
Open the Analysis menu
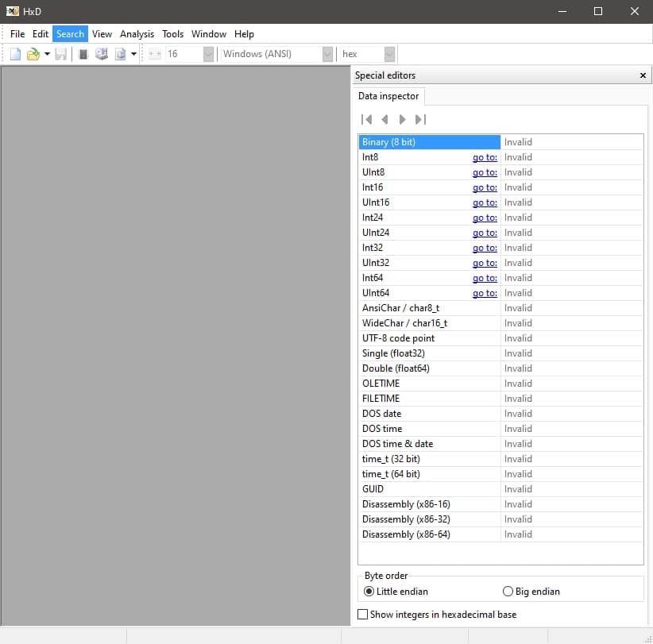137,34
